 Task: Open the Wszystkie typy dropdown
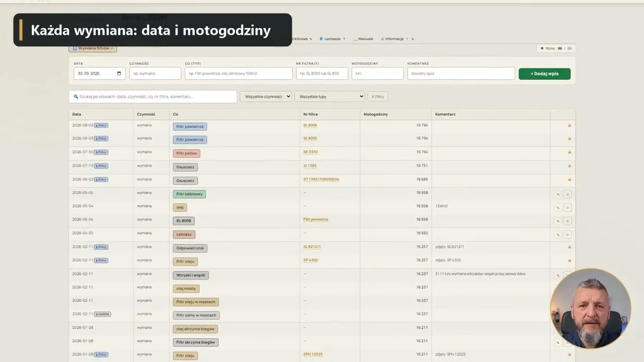(x=330, y=96)
